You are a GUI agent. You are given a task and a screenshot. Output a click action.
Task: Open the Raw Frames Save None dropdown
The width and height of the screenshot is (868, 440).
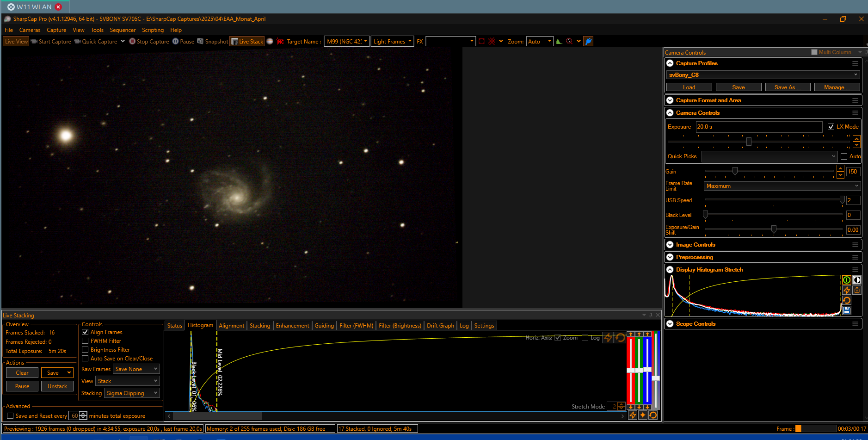(136, 369)
